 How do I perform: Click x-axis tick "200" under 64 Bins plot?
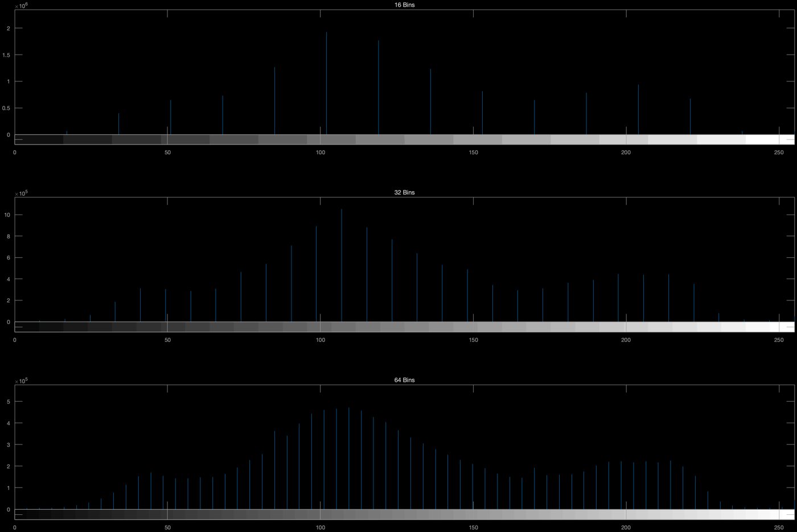click(x=626, y=527)
